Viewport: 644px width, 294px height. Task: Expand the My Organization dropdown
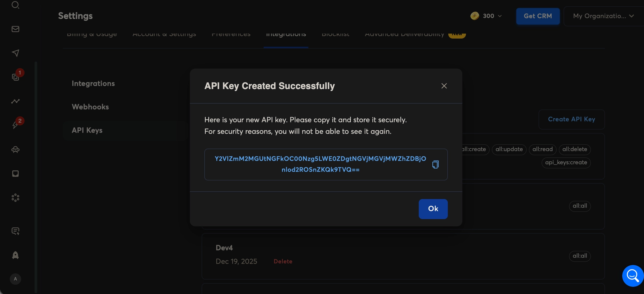(x=602, y=16)
